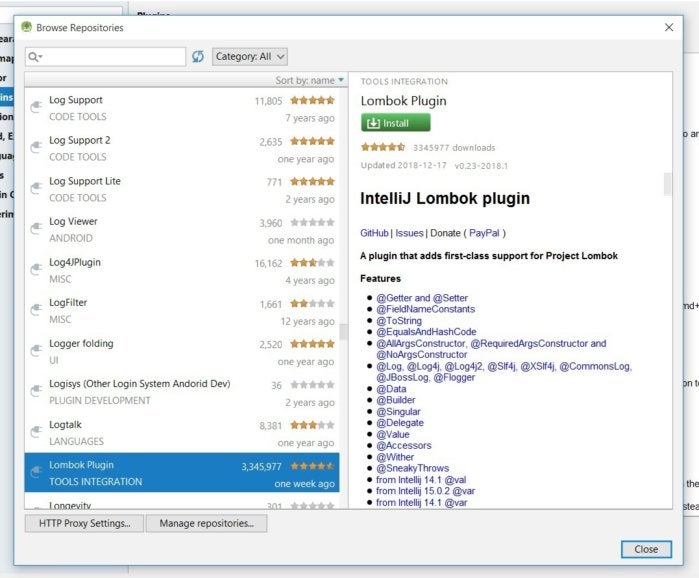
Task: Open the @Delegate feature link
Action: click(x=400, y=422)
